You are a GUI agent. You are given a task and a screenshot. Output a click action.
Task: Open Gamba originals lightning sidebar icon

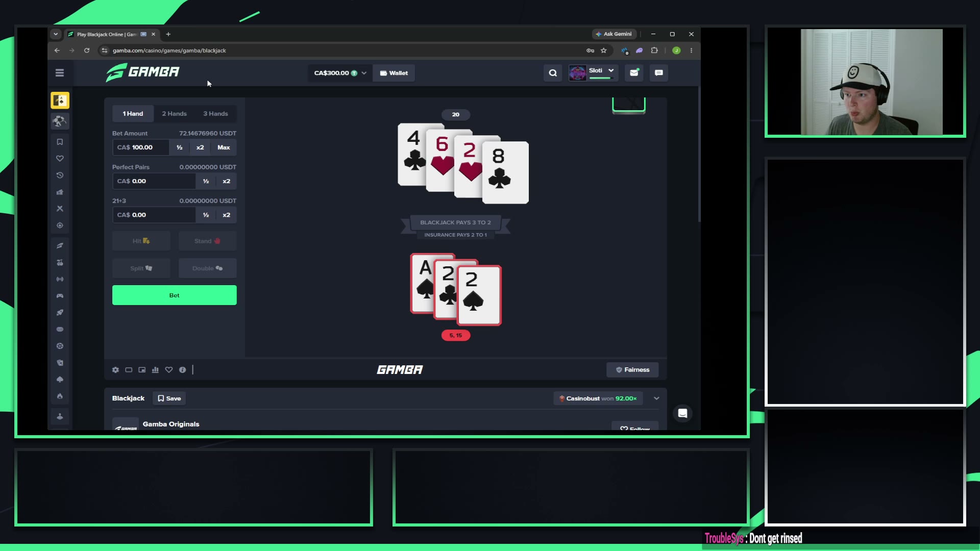tap(60, 246)
